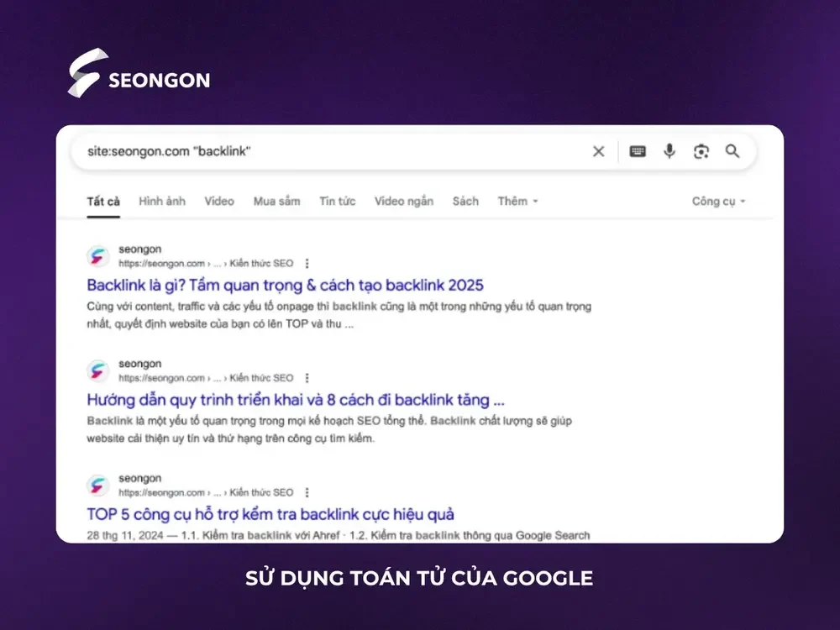Open the Hướng dẫn quy trình triển khai link
Image resolution: width=840 pixels, height=630 pixels.
(x=296, y=400)
